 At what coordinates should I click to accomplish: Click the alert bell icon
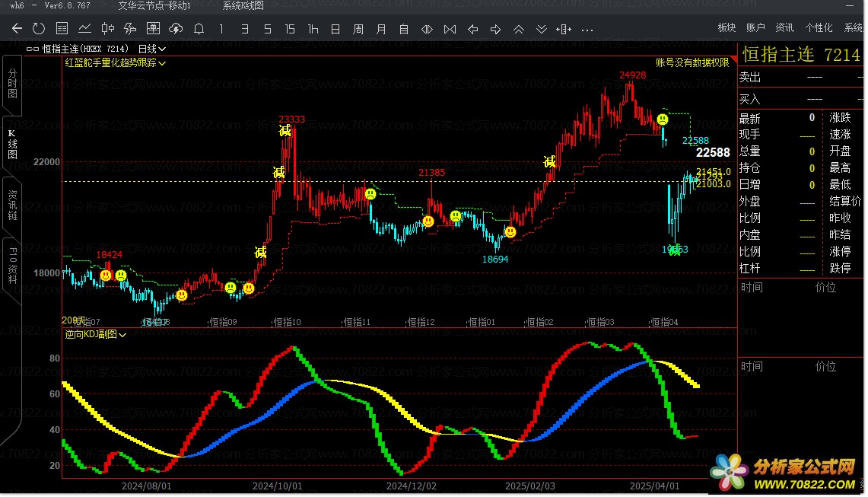(x=199, y=29)
